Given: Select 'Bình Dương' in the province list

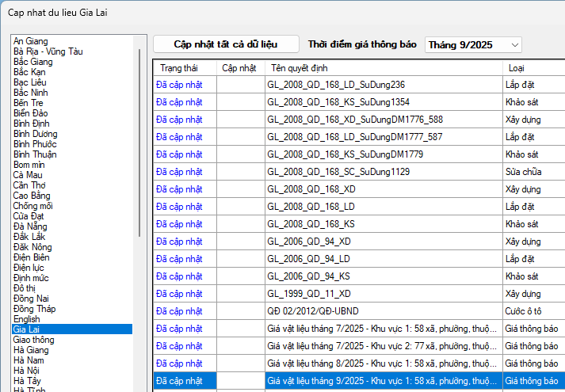Looking at the screenshot, I should 36,134.
